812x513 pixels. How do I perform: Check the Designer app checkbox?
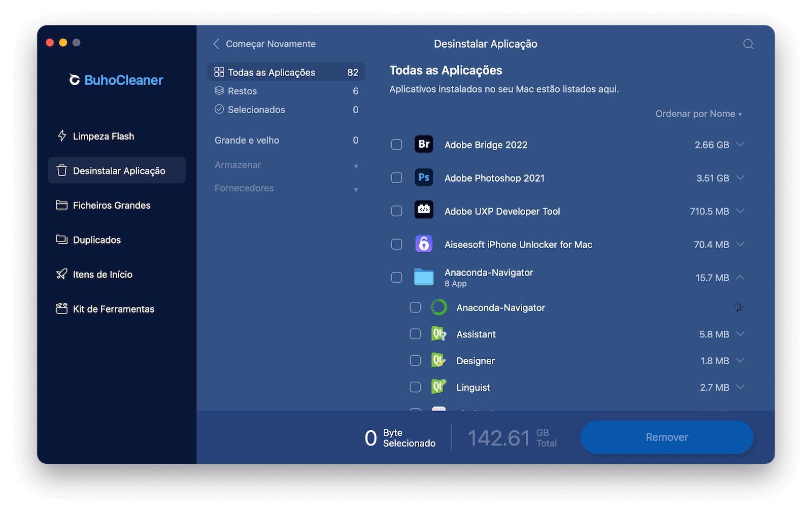(x=415, y=360)
